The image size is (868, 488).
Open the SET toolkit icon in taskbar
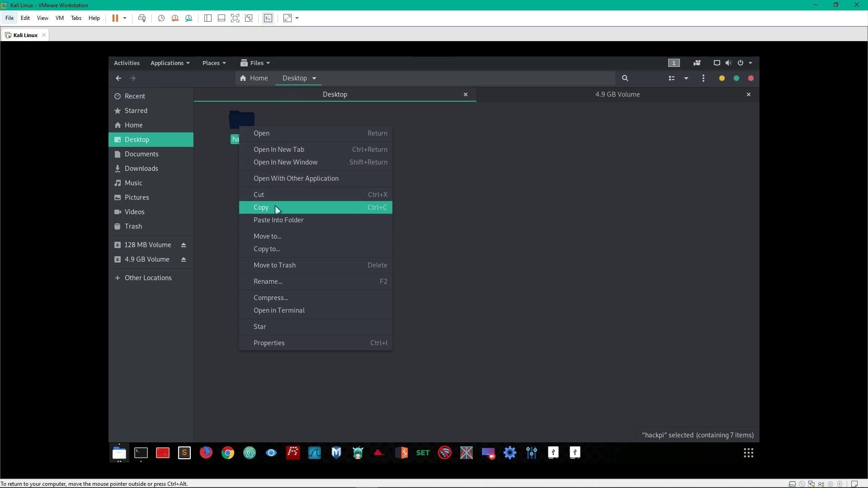[x=423, y=453]
